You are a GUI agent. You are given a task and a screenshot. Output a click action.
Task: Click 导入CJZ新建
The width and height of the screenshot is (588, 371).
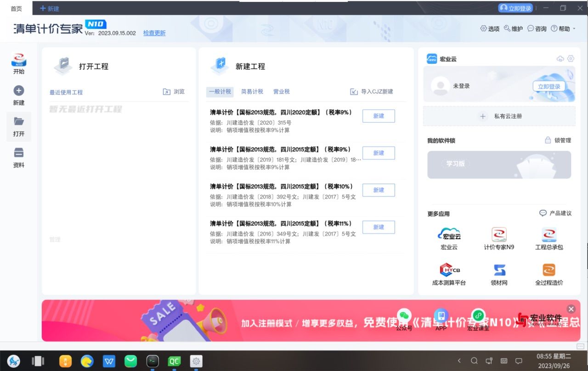click(x=372, y=92)
